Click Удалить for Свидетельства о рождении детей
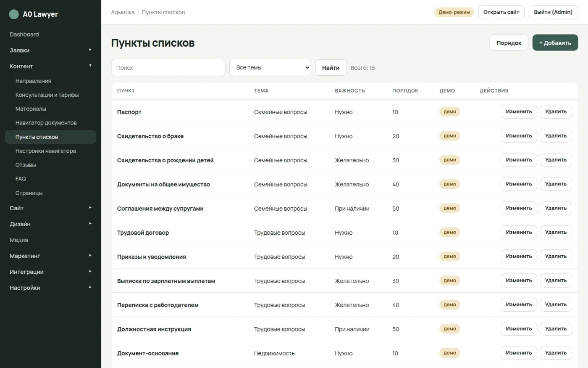 pyautogui.click(x=556, y=160)
